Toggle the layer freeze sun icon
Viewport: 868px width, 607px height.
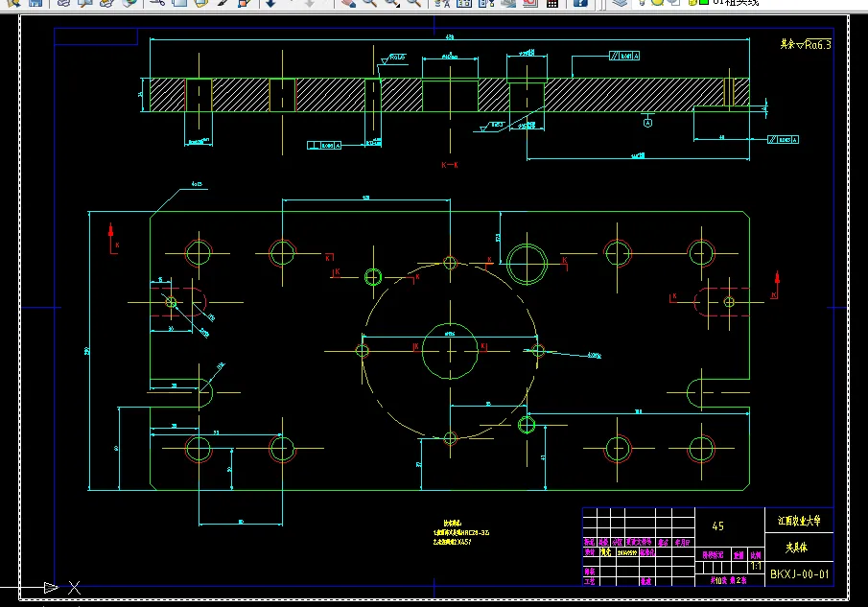pos(658,2)
